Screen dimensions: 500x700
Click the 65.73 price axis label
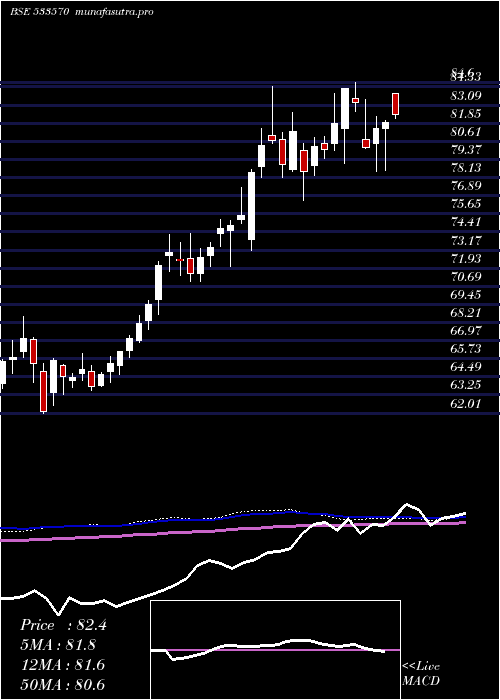(466, 349)
